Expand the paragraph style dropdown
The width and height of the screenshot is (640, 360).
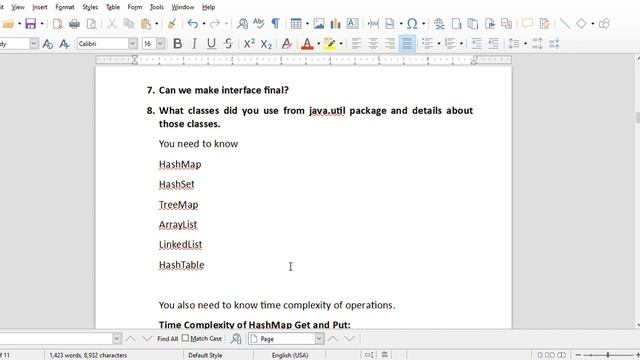pos(34,43)
